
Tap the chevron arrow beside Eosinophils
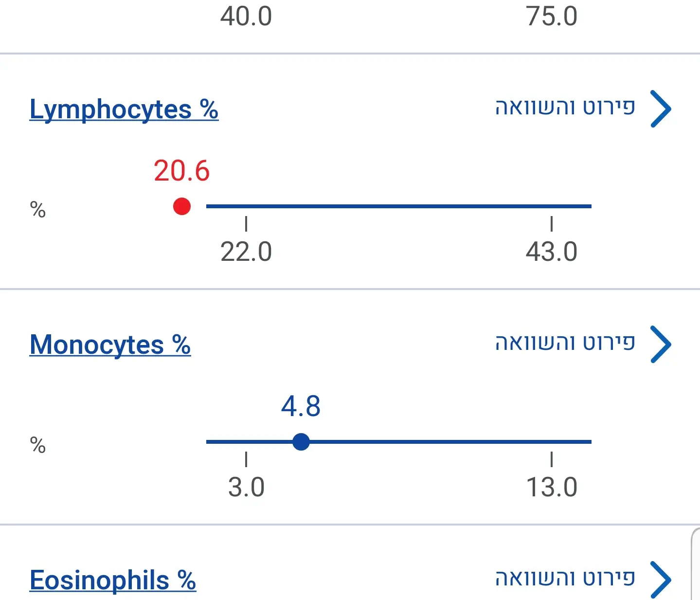tap(661, 580)
